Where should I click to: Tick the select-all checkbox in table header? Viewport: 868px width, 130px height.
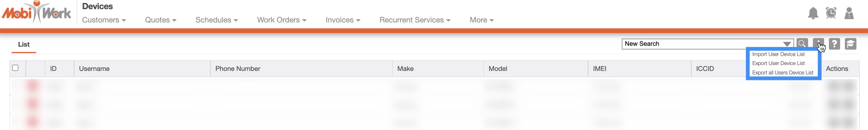point(15,68)
